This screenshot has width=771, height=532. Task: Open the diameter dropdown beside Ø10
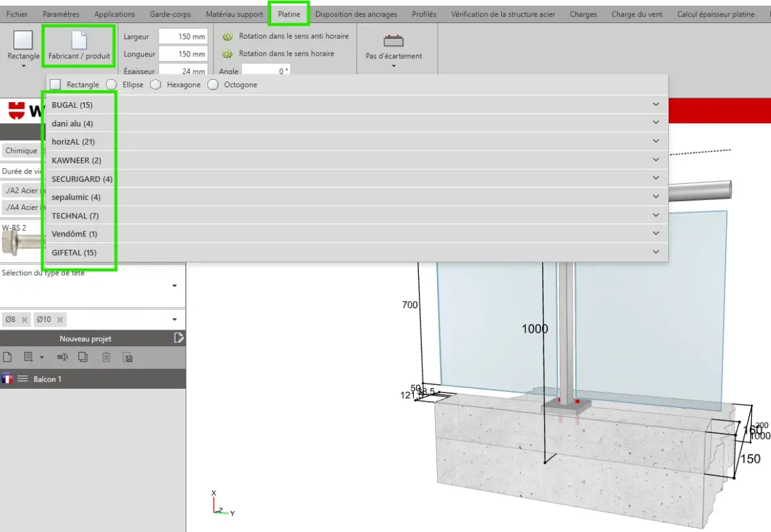point(175,319)
